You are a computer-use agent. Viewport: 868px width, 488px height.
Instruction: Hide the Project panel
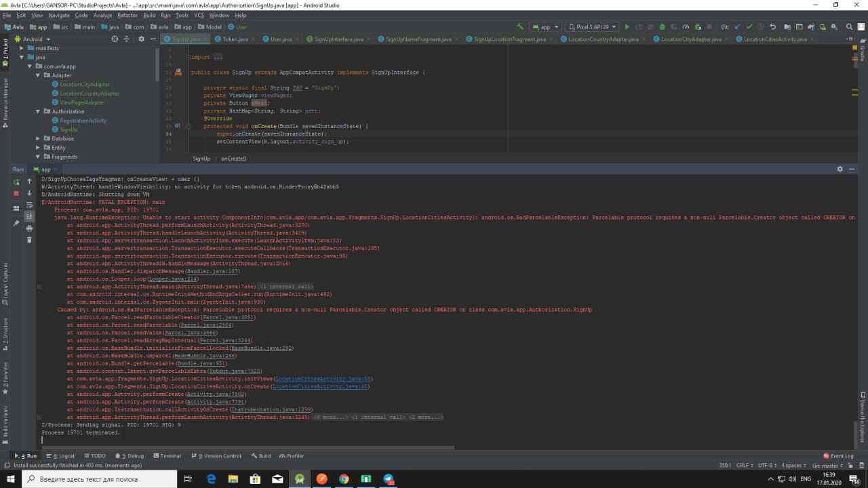coord(153,39)
